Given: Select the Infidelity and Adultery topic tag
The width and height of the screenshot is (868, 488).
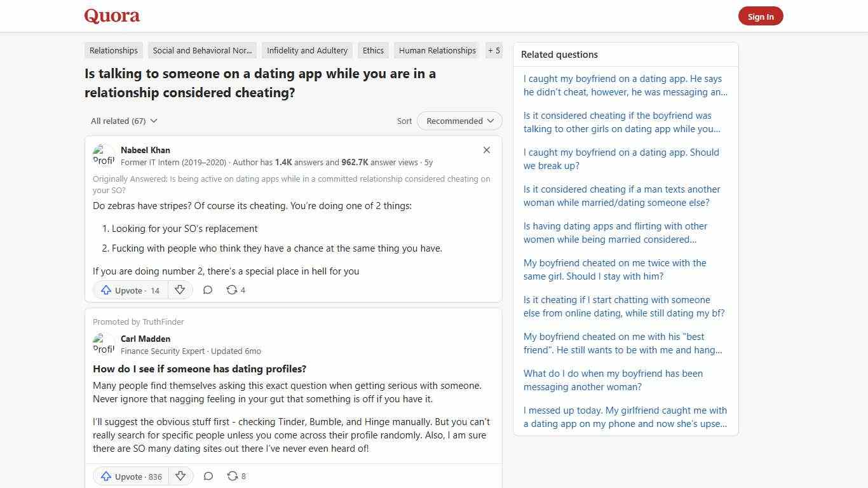Looking at the screenshot, I should (x=307, y=50).
